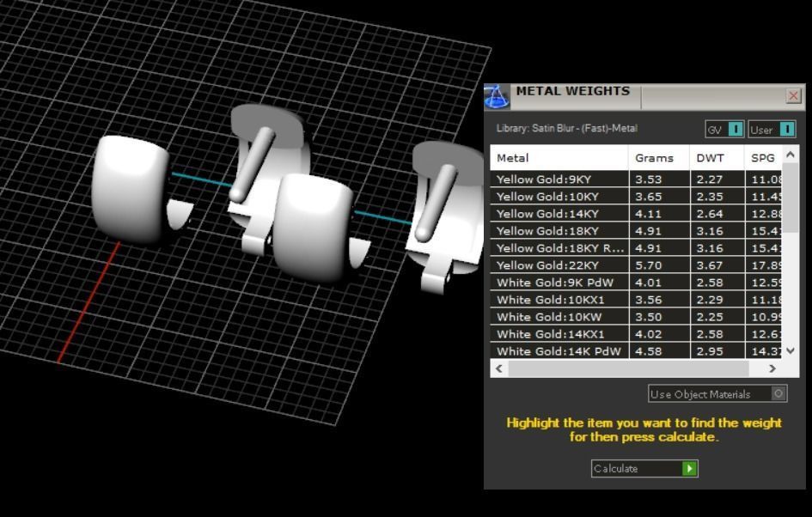The width and height of the screenshot is (812, 517).
Task: Select the White Gold:14KX1 row
Action: pyautogui.click(x=637, y=334)
